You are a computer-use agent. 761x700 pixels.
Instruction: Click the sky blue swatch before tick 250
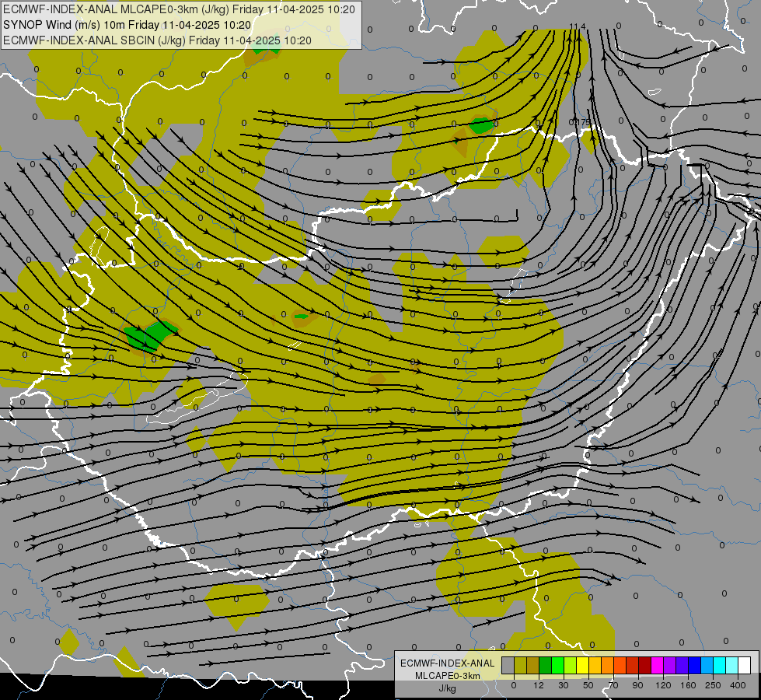(707, 666)
